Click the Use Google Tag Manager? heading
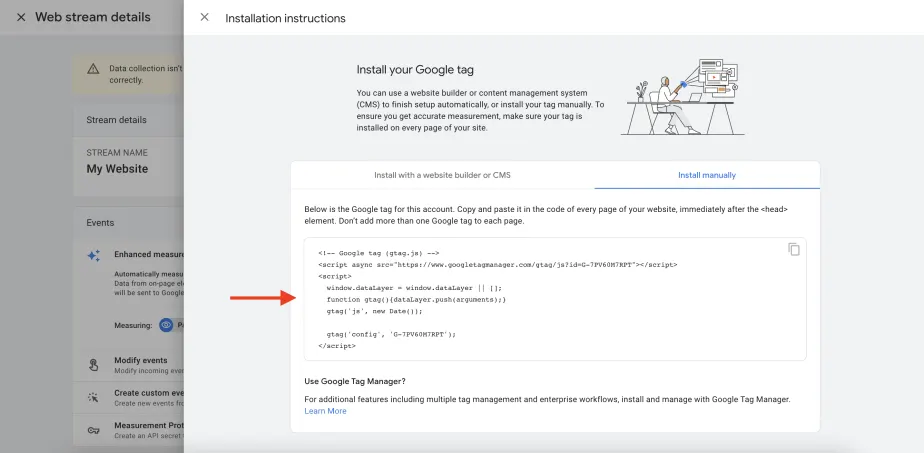Image resolution: width=924 pixels, height=453 pixels. click(355, 381)
